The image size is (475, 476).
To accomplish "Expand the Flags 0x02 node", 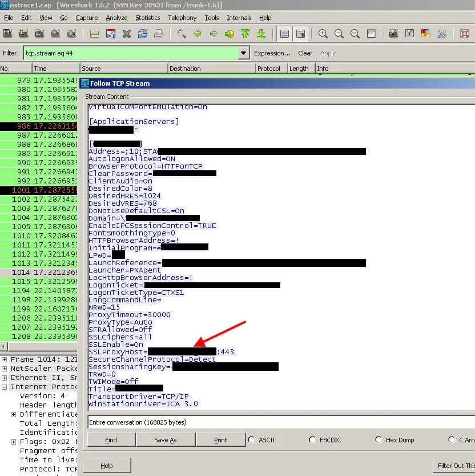I will pos(13,442).
